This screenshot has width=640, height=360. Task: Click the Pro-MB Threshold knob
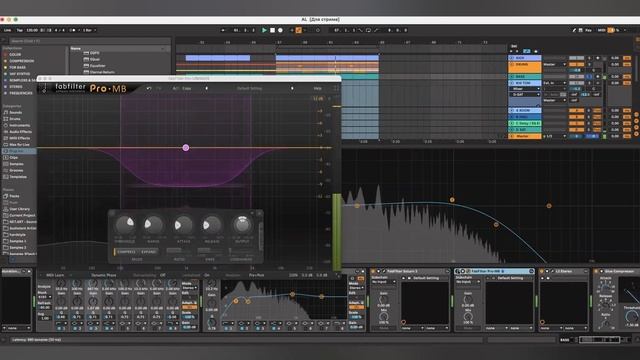coord(125,224)
